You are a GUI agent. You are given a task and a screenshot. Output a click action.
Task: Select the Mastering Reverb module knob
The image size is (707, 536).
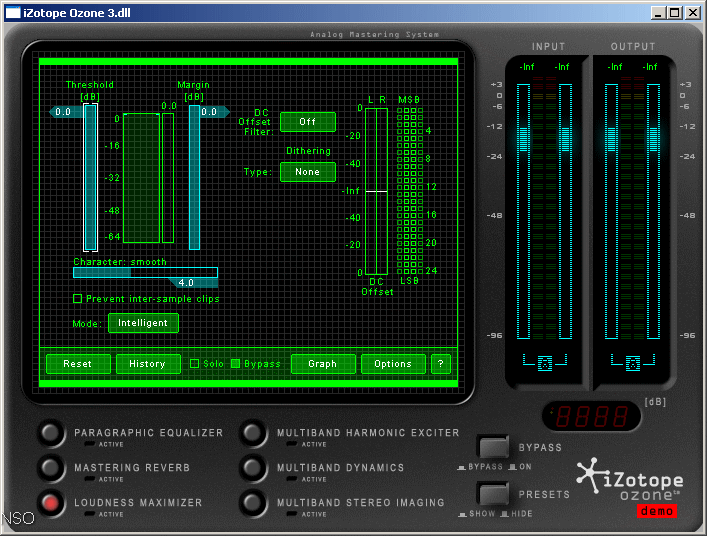[x=51, y=467]
